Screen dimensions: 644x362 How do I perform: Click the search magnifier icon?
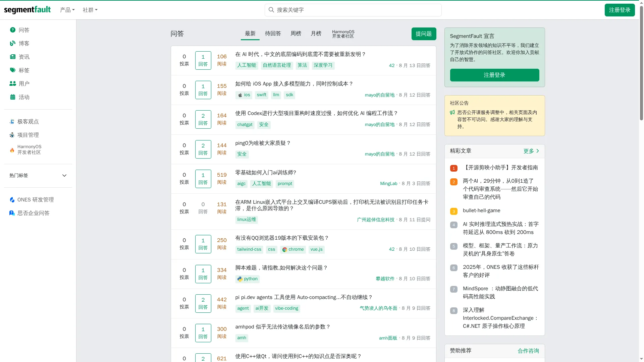(271, 10)
